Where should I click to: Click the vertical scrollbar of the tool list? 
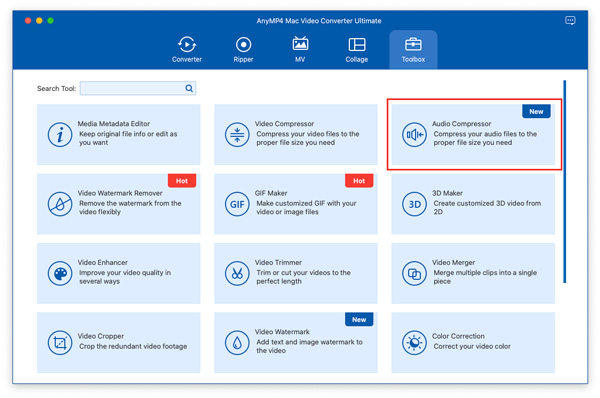tap(564, 181)
